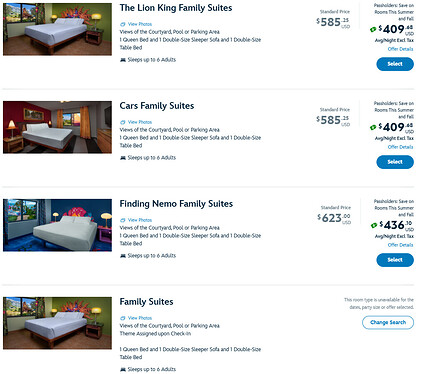423x374 pixels.
Task: Open the Lion King suite bedroom thumbnail
Action: point(57,29)
